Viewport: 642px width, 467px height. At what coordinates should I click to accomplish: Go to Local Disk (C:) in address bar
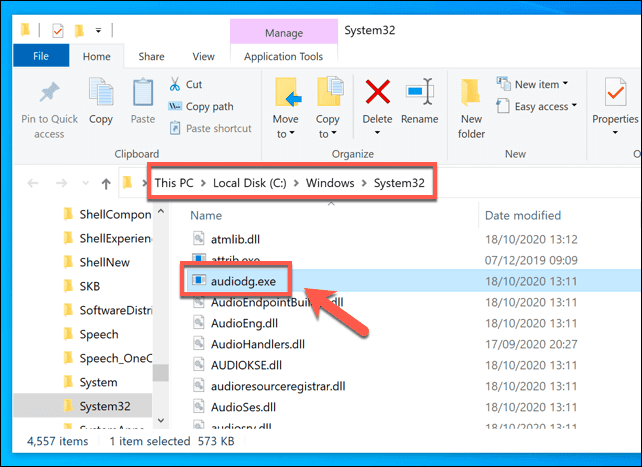point(250,183)
